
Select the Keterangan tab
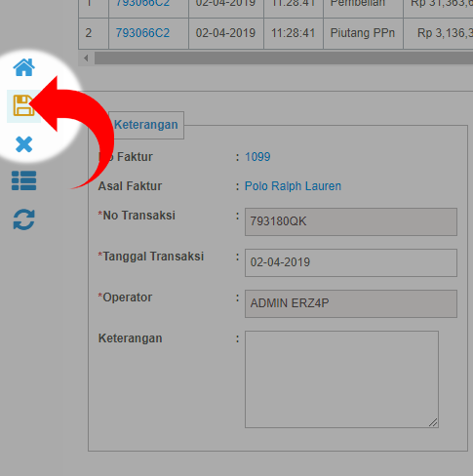[146, 125]
